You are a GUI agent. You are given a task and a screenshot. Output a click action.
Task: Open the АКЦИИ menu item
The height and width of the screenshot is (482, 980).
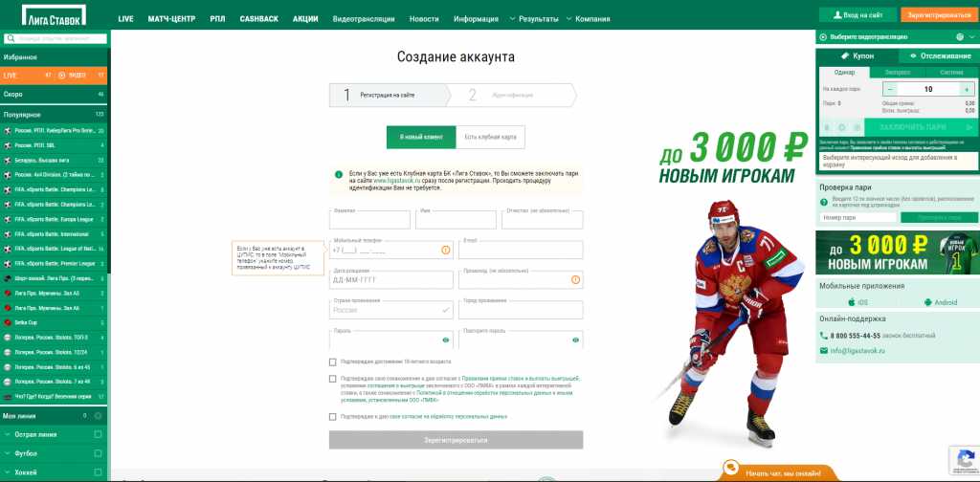pos(305,19)
